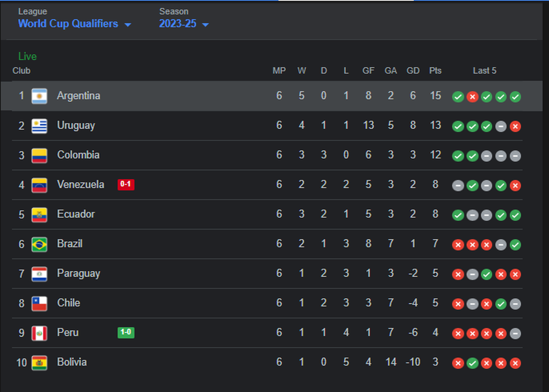Click the dropdown arrow next to 2023-25

205,25
